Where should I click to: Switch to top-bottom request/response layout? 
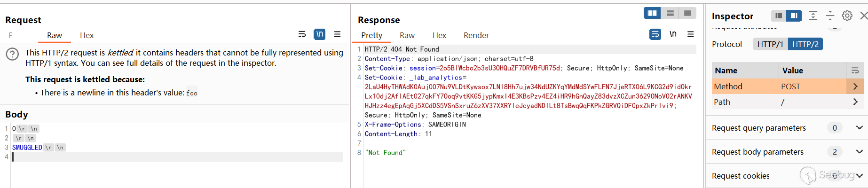point(670,13)
